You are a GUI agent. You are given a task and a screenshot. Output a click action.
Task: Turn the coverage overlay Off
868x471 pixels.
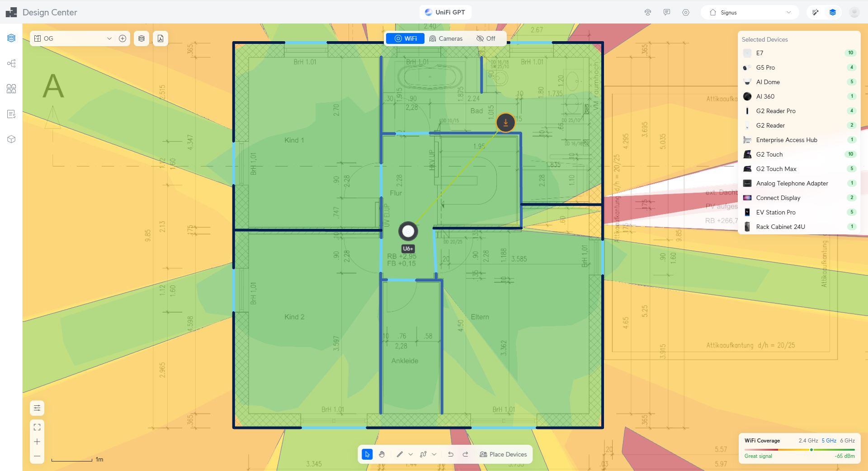(486, 38)
